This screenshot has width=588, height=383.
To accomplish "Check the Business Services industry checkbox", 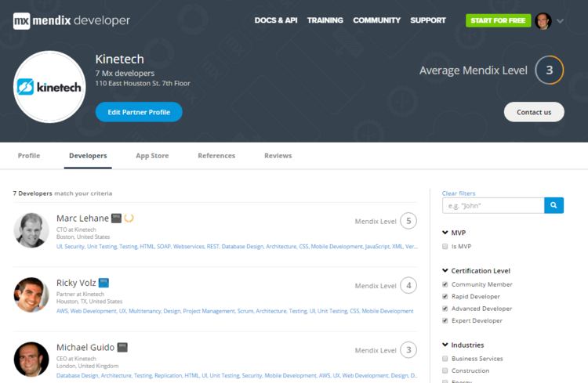I will coord(445,359).
